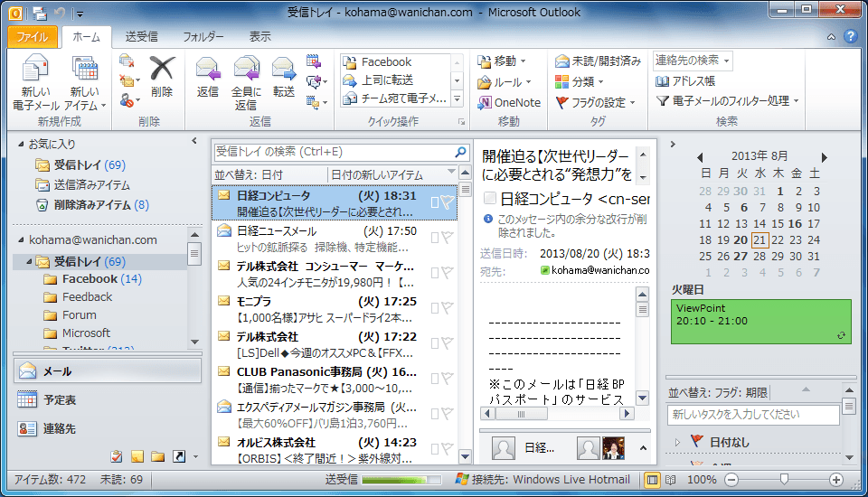
Task: Click the new task input field (新しいタスクを入力してください)
Action: coord(753,415)
